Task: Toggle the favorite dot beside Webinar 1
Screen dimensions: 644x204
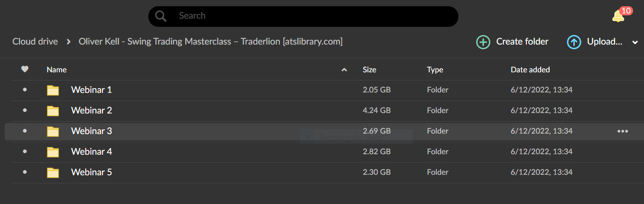Action: point(25,90)
